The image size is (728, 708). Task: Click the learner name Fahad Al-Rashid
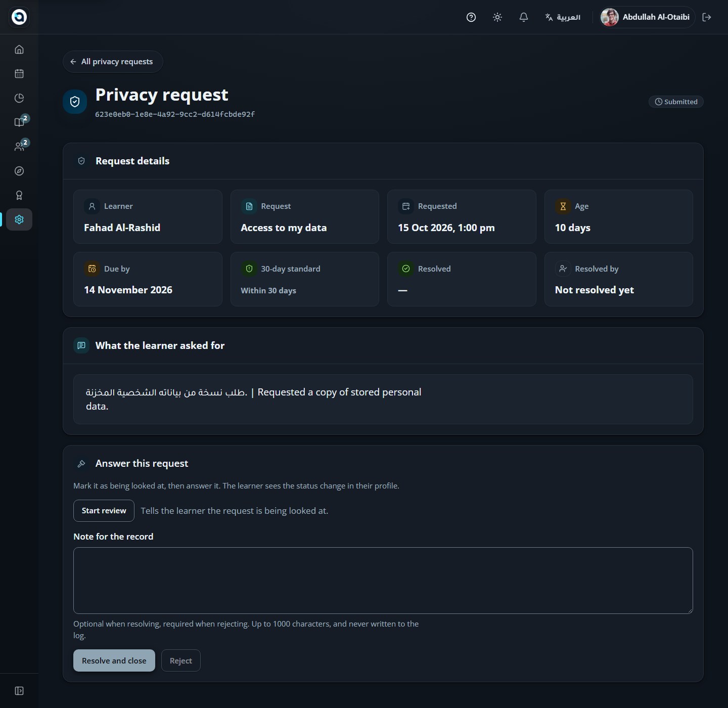pos(122,228)
